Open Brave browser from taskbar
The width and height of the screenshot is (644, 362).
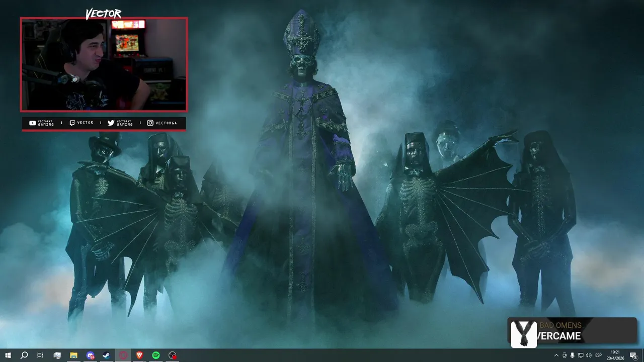139,355
